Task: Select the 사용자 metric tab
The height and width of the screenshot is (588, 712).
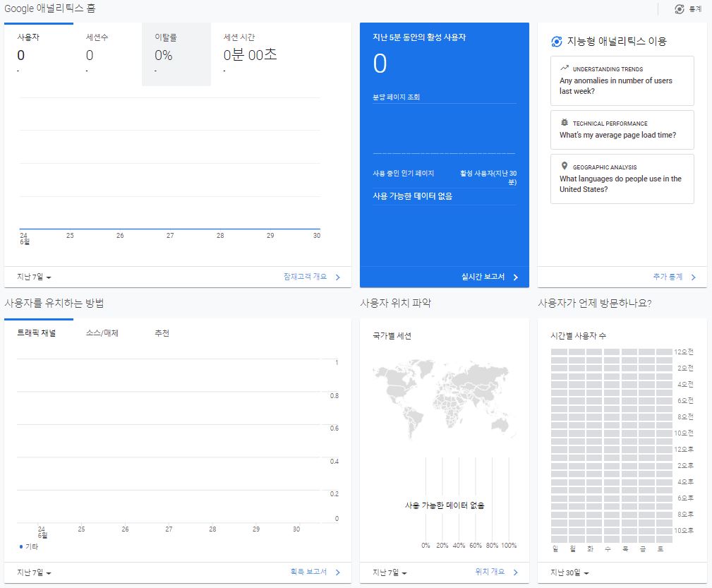Action: click(39, 54)
